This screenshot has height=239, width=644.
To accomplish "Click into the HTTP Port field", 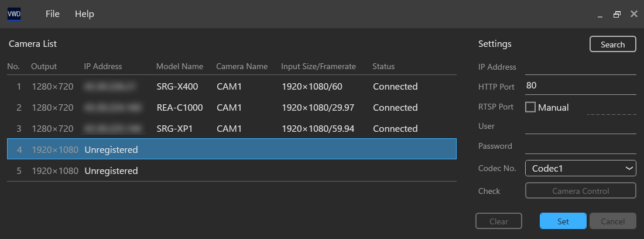I will [x=580, y=86].
